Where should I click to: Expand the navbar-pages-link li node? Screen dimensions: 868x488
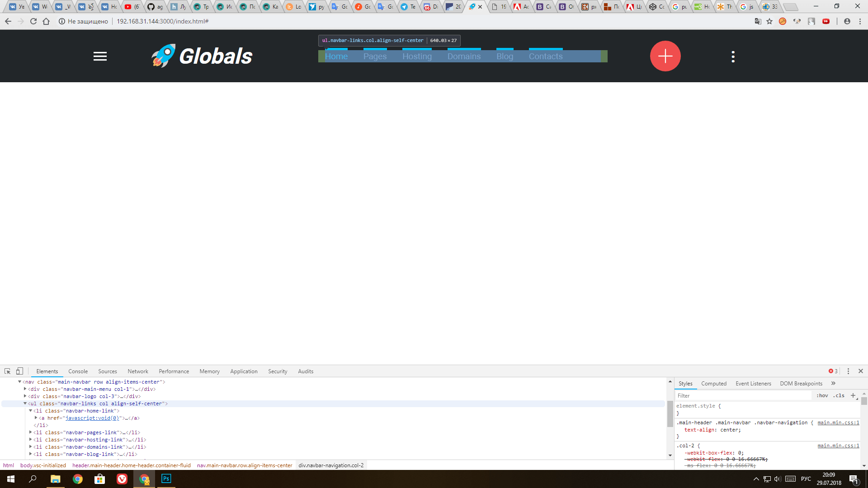[x=31, y=432]
